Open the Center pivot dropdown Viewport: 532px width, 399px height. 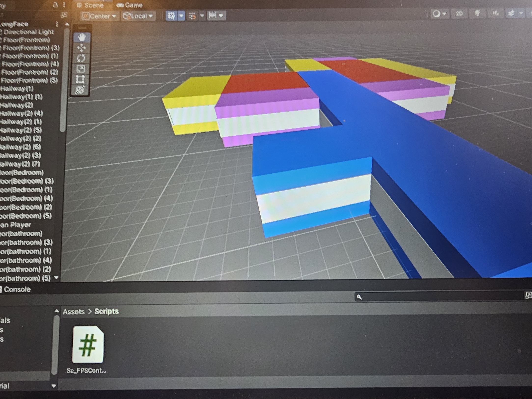tap(99, 16)
